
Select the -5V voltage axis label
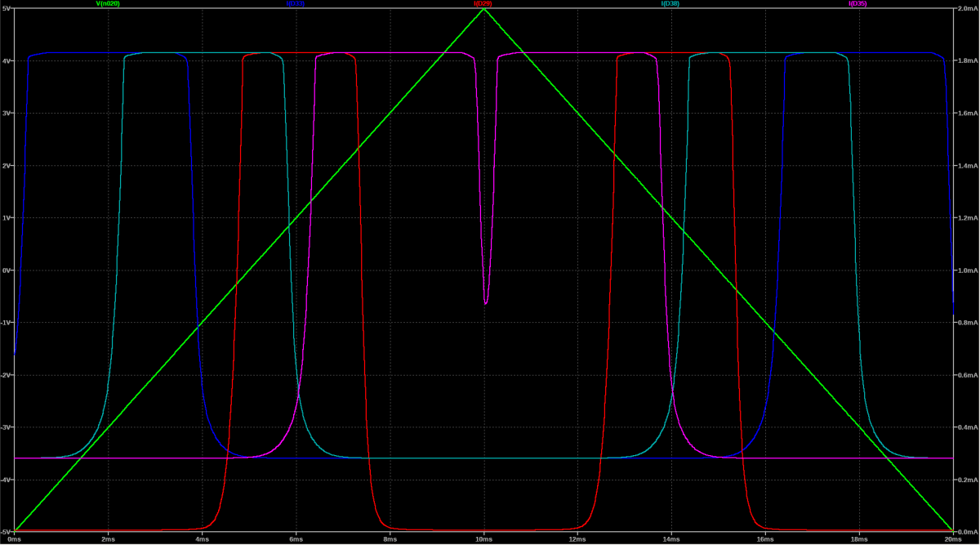click(6, 531)
